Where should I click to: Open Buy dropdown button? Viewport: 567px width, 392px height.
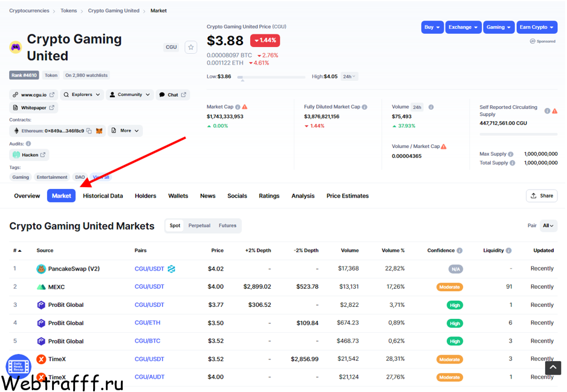[432, 27]
